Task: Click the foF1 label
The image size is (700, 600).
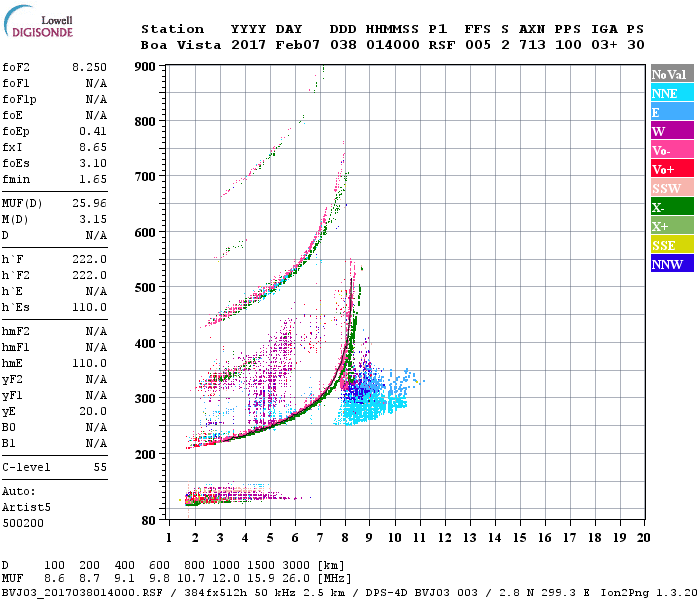Action: 16,83
